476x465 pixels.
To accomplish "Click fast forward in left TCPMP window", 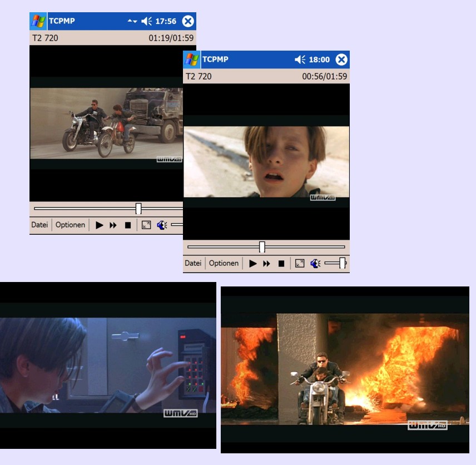I will pos(113,225).
